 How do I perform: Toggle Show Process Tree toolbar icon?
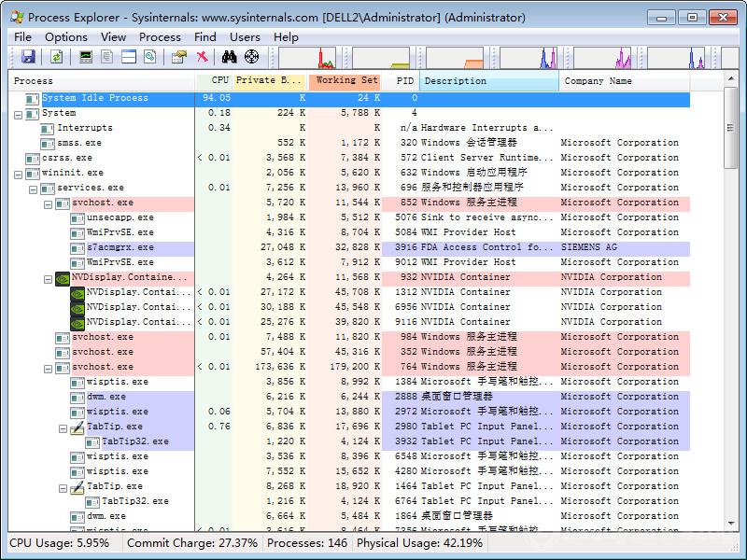point(107,57)
